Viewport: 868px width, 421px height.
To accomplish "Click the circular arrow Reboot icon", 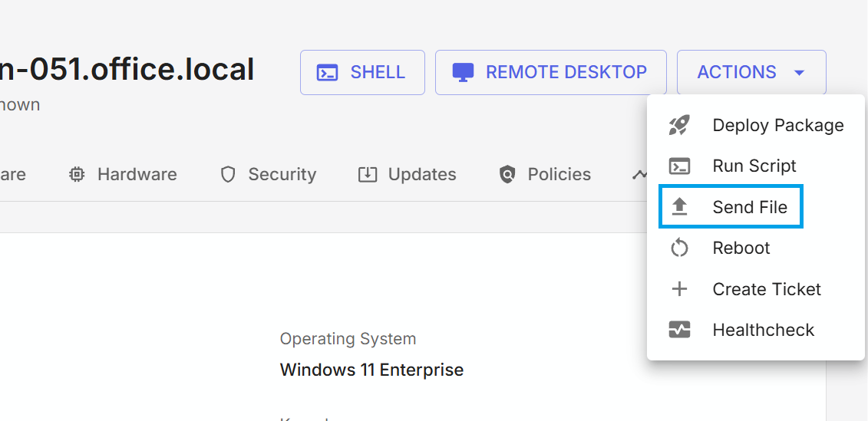I will pyautogui.click(x=679, y=248).
